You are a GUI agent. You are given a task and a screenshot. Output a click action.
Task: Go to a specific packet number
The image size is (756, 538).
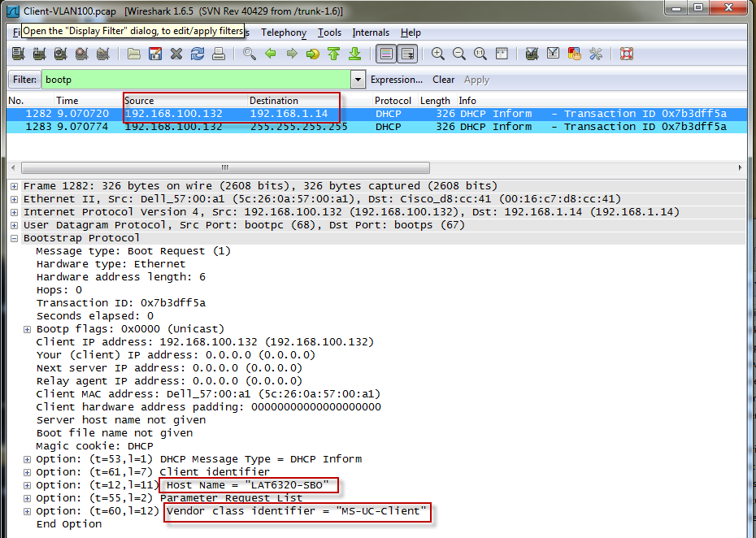tap(312, 54)
